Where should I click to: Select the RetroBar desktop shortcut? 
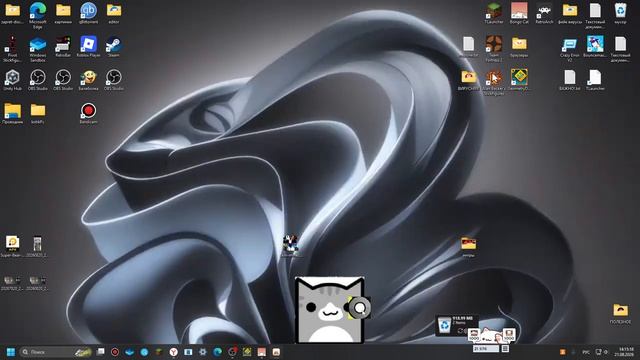tap(63, 47)
